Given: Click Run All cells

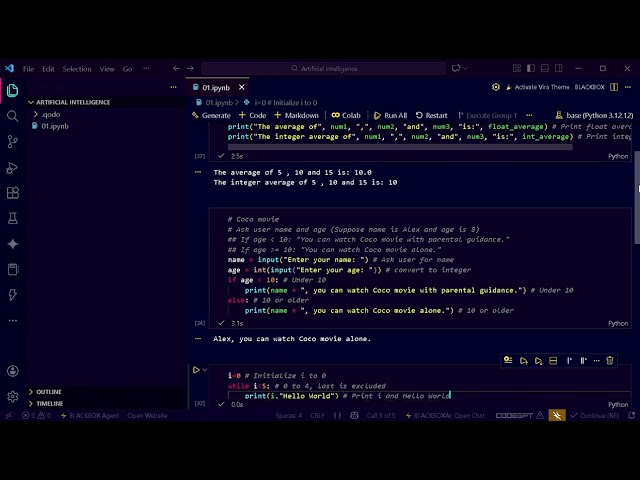Looking at the screenshot, I should coord(390,116).
